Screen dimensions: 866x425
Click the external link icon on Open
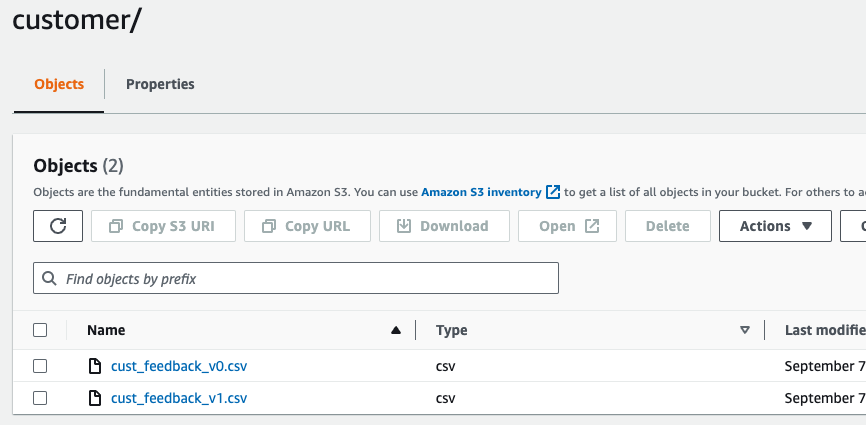click(592, 226)
